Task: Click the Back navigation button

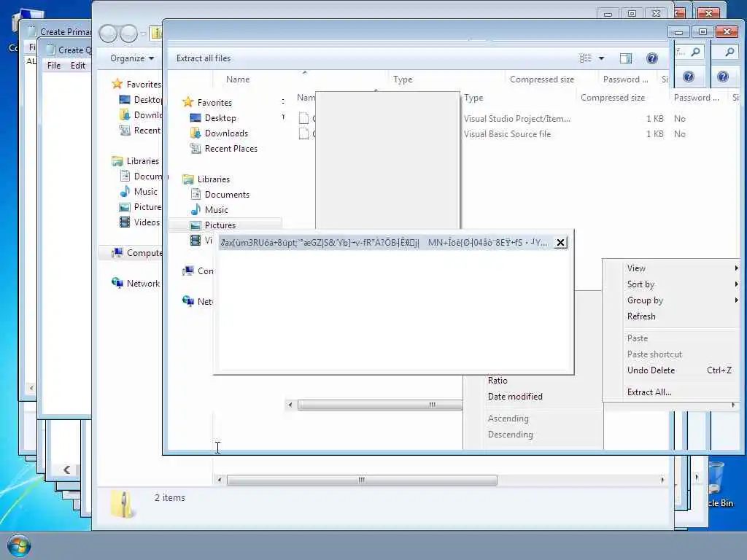Action: pos(108,34)
